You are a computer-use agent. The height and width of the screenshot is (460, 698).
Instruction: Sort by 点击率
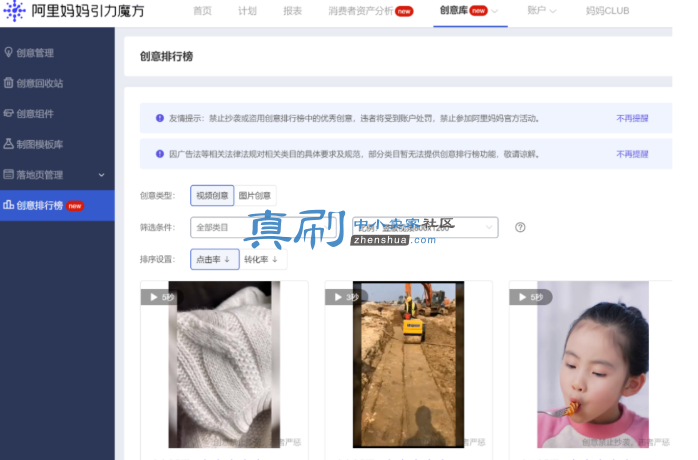215,259
